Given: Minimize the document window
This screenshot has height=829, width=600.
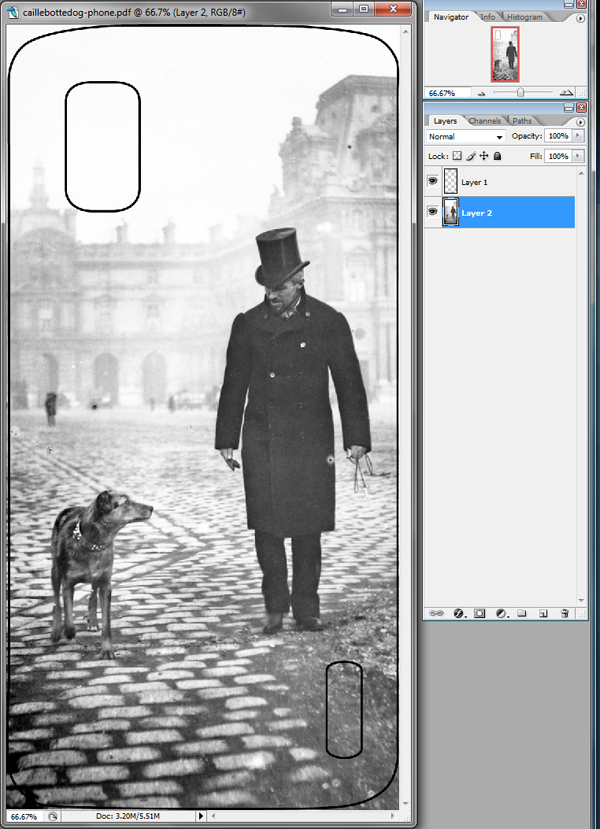Looking at the screenshot, I should (344, 9).
